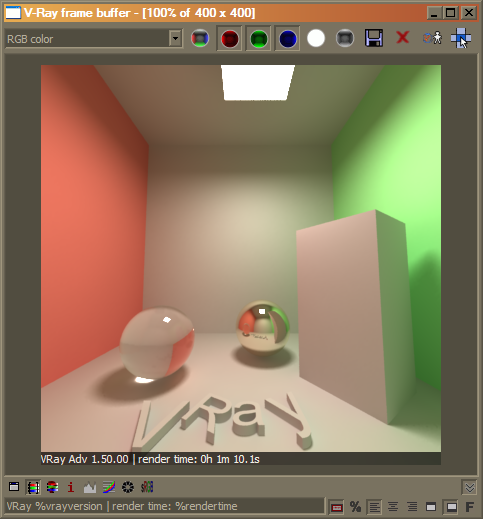The height and width of the screenshot is (519, 483).
Task: Minimize the V-Ray frame buffer window
Action: [x=434, y=13]
